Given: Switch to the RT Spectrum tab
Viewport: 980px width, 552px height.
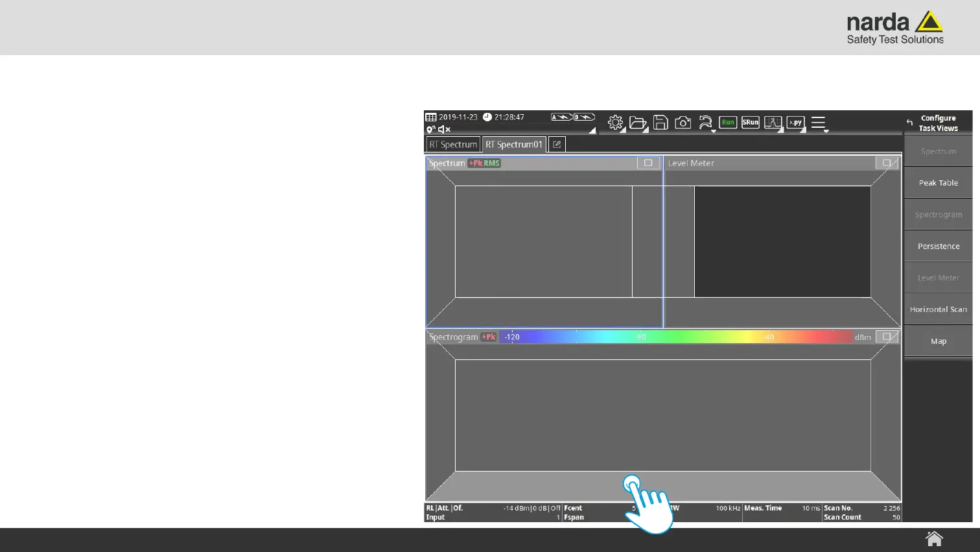Looking at the screenshot, I should (x=453, y=145).
